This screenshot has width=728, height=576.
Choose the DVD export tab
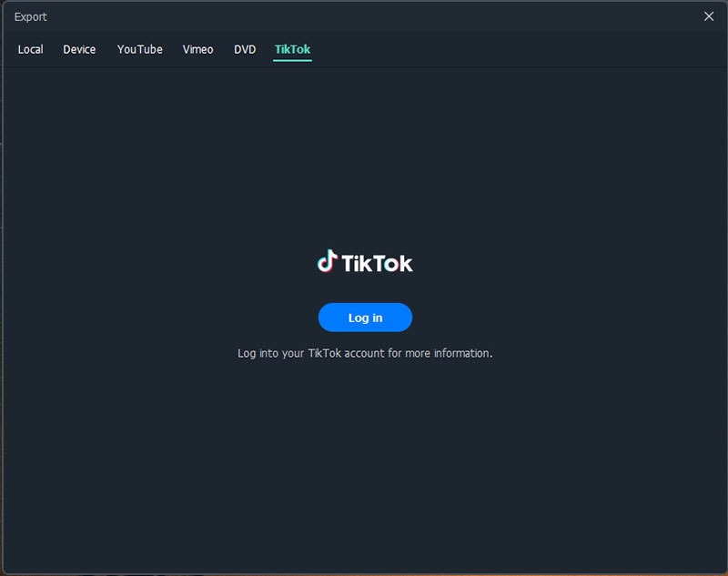245,49
